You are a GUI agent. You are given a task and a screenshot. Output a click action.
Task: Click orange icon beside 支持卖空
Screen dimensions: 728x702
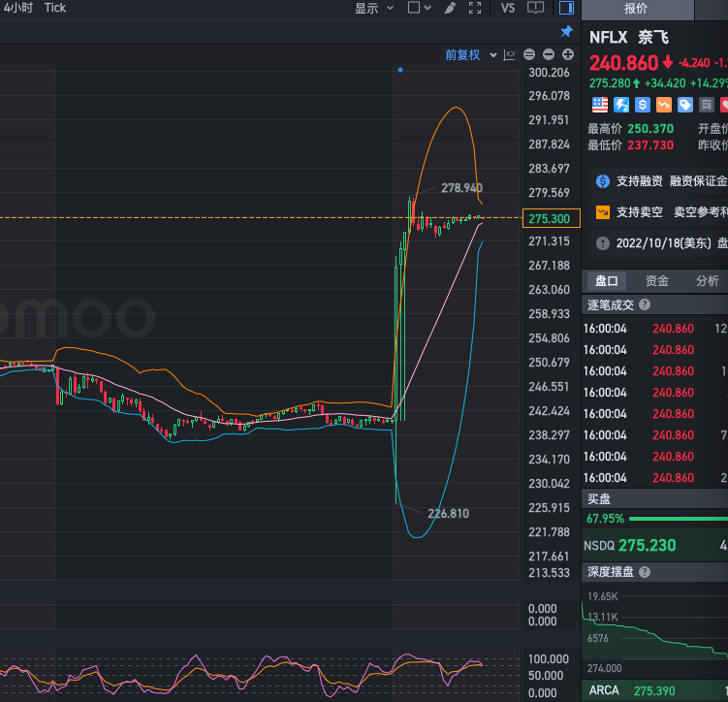pyautogui.click(x=603, y=212)
